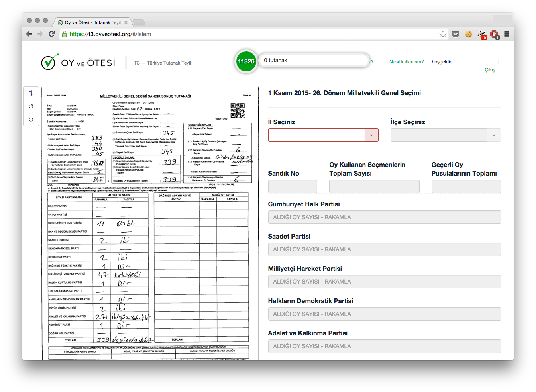Click the green padlock security icon
The height and width of the screenshot is (392, 536).
pos(64,34)
